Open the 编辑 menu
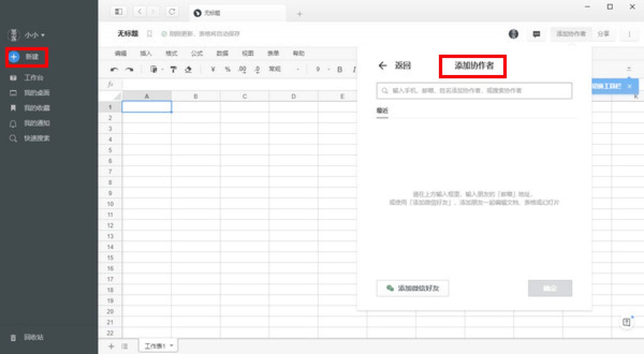 tap(121, 54)
